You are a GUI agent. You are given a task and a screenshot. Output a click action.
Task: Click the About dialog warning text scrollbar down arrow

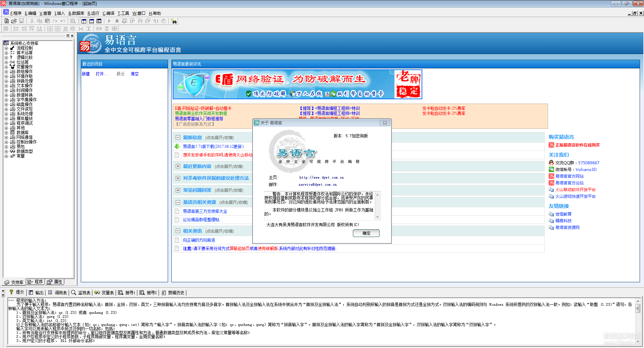[377, 217]
